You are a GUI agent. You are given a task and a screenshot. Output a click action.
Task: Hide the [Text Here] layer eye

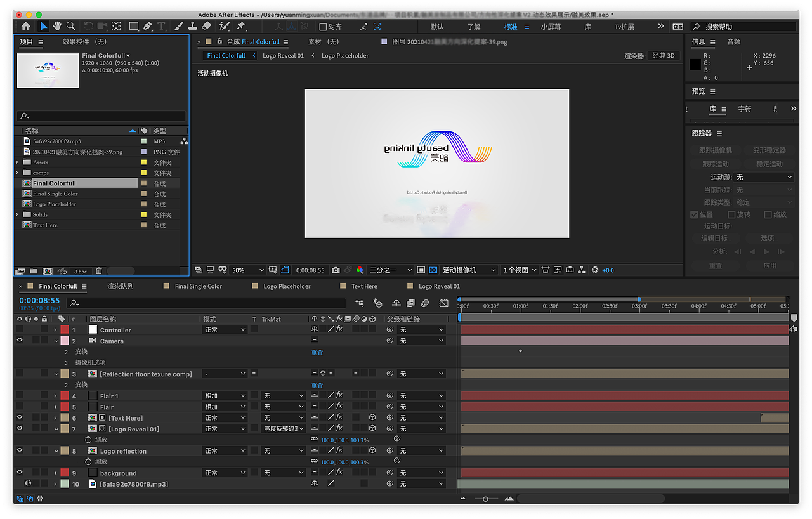coord(20,417)
